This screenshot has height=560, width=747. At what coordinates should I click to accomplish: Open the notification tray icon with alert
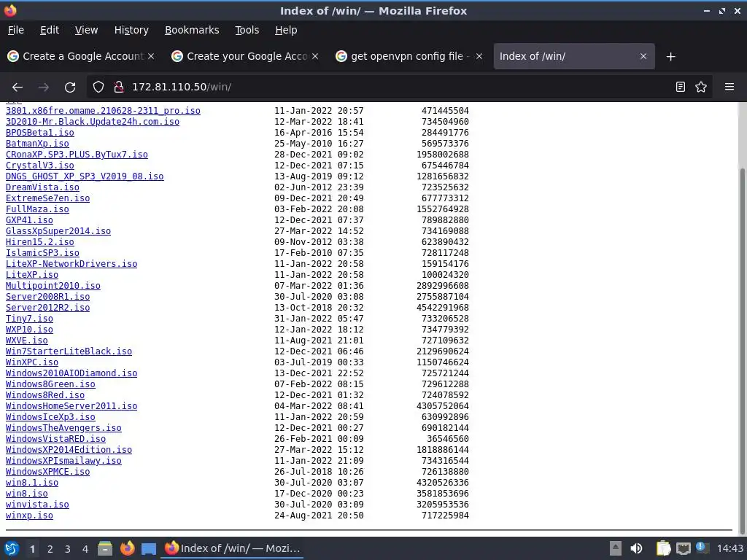point(702,548)
